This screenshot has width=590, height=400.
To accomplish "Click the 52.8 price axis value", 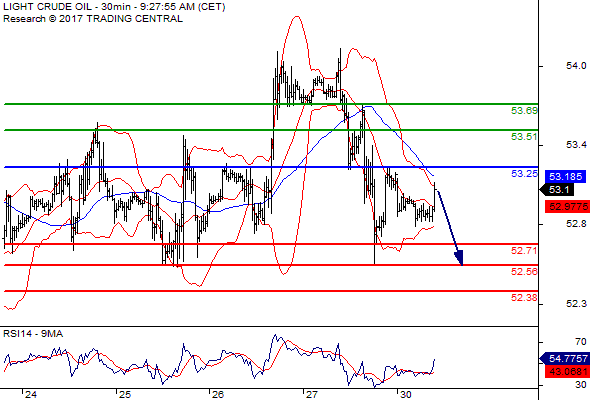I will click(576, 224).
